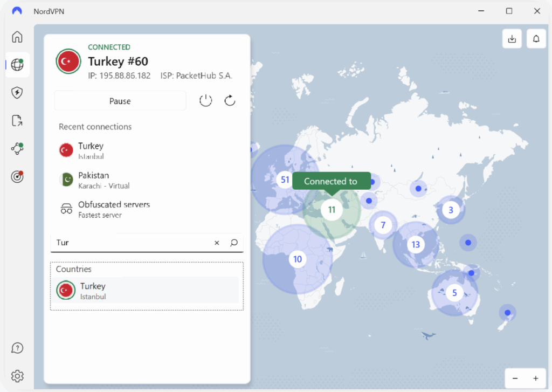The image size is (552, 392).
Task: Open Dark Web Monitor target icon
Action: coord(17,176)
